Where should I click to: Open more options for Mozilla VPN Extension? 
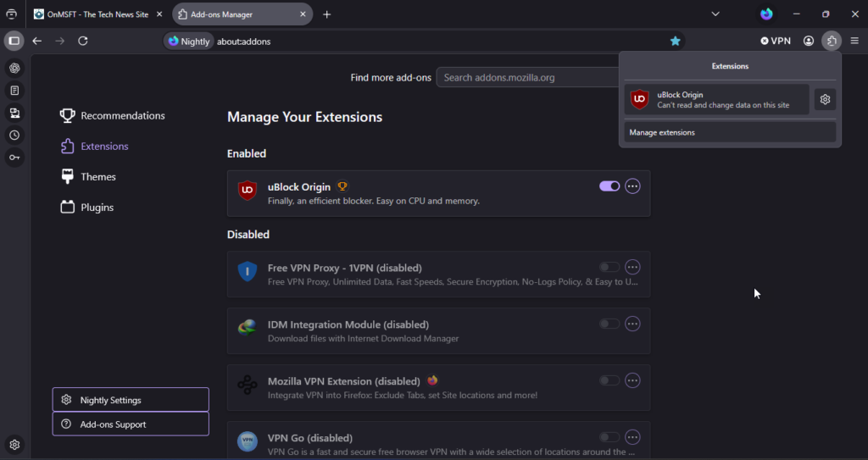point(632,380)
